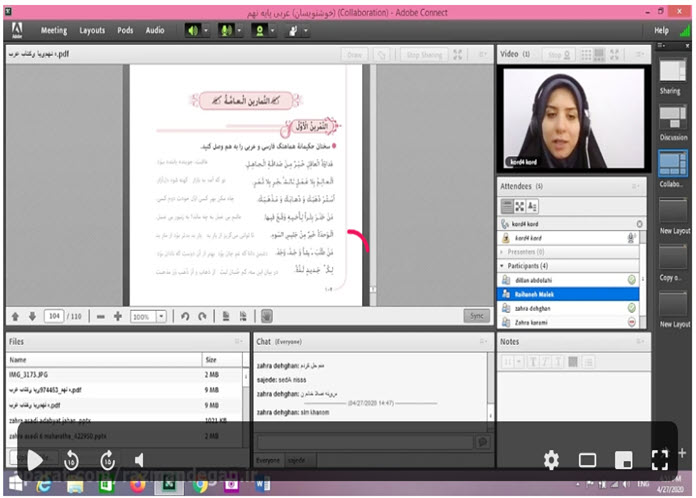Open the share pod options menu icon

tap(482, 54)
